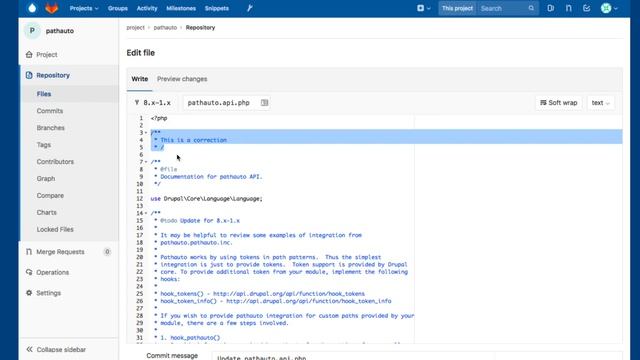Collapse the code fold at line 14
The image size is (640, 360).
146,213
